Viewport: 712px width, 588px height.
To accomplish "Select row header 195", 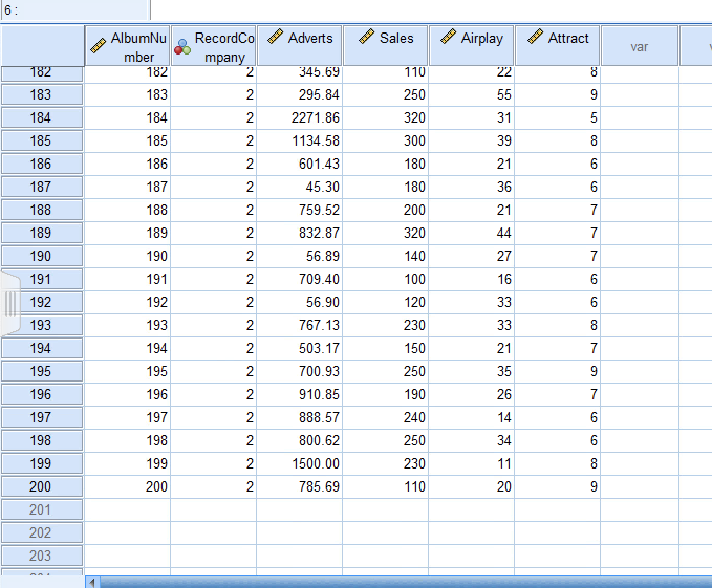I will point(42,372).
